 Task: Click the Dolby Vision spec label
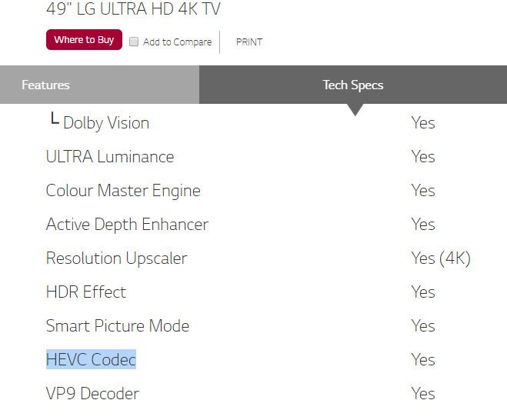106,123
